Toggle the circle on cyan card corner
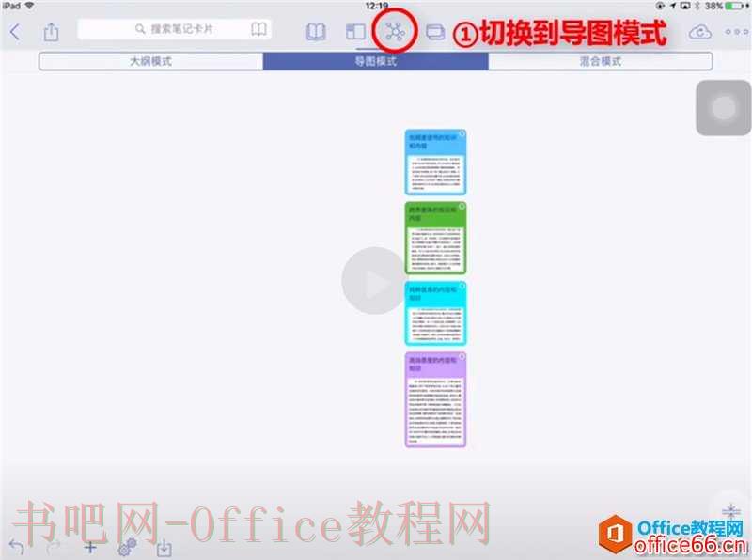 click(462, 287)
